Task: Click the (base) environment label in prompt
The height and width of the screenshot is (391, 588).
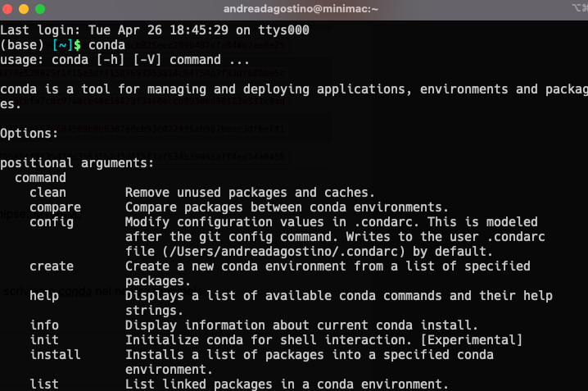Action: tap(22, 45)
